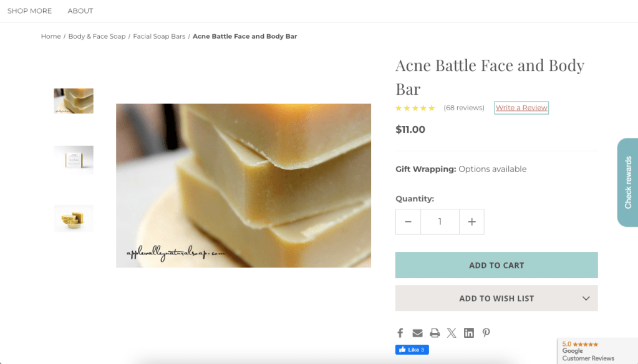Open the About menu item
The image size is (638, 364).
click(x=80, y=11)
